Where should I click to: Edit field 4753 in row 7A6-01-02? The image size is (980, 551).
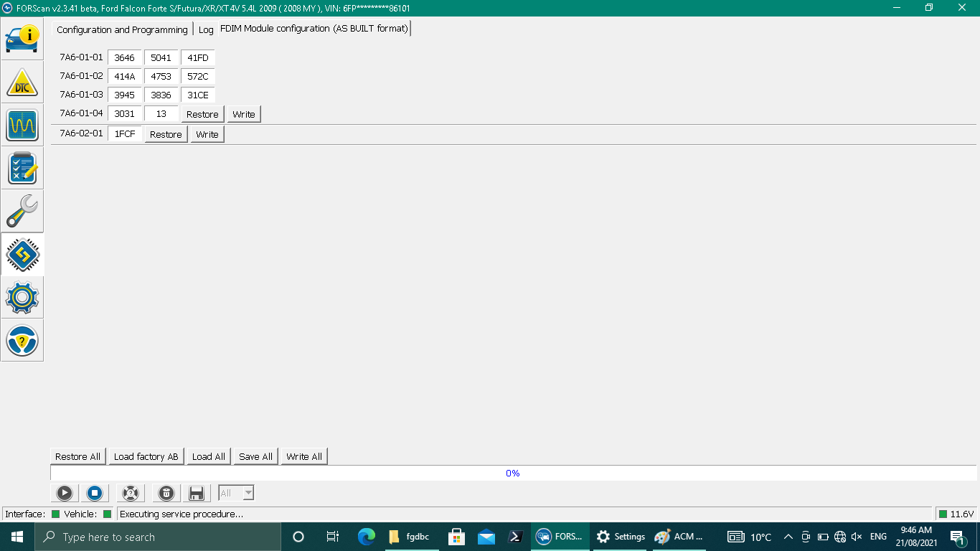161,76
